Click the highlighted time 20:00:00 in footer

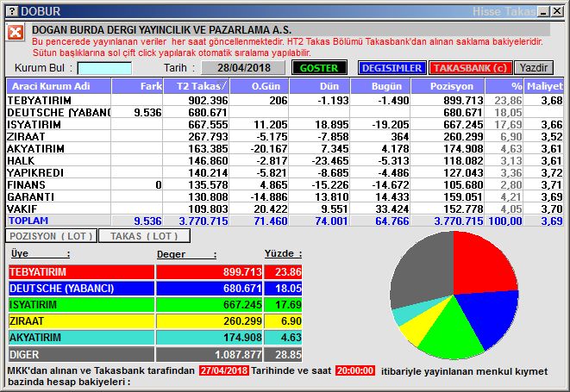click(x=355, y=370)
